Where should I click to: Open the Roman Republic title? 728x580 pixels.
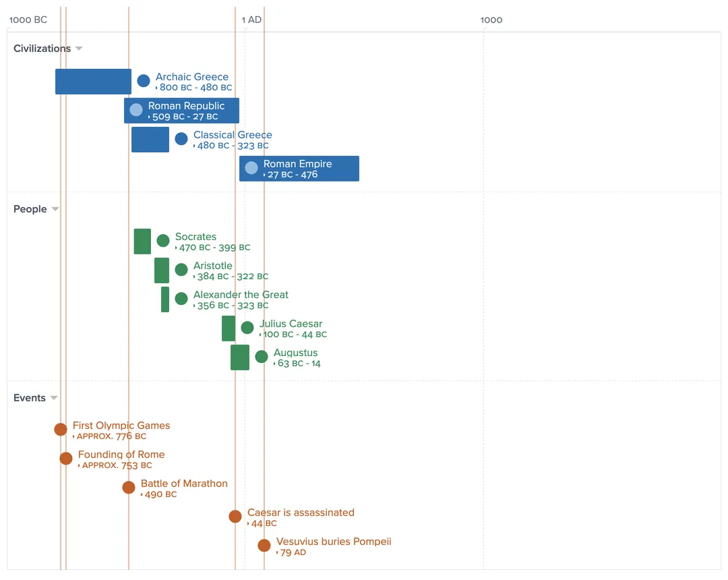(x=186, y=106)
